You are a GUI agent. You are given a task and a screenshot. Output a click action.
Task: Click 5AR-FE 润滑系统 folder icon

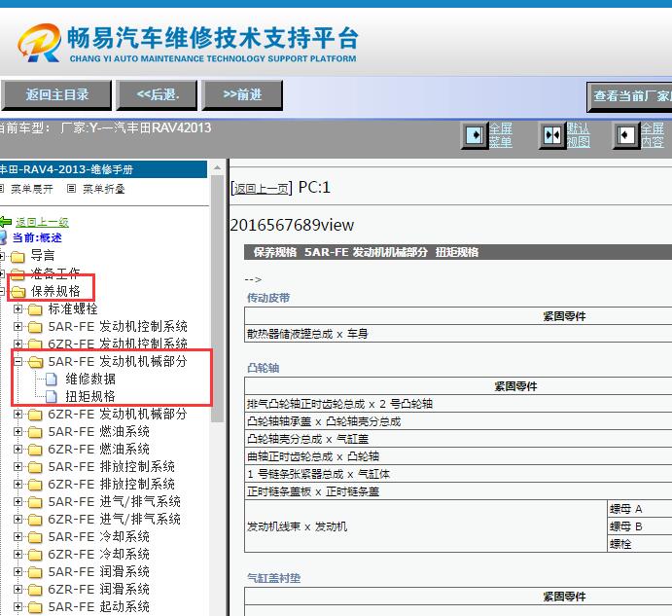point(35,572)
